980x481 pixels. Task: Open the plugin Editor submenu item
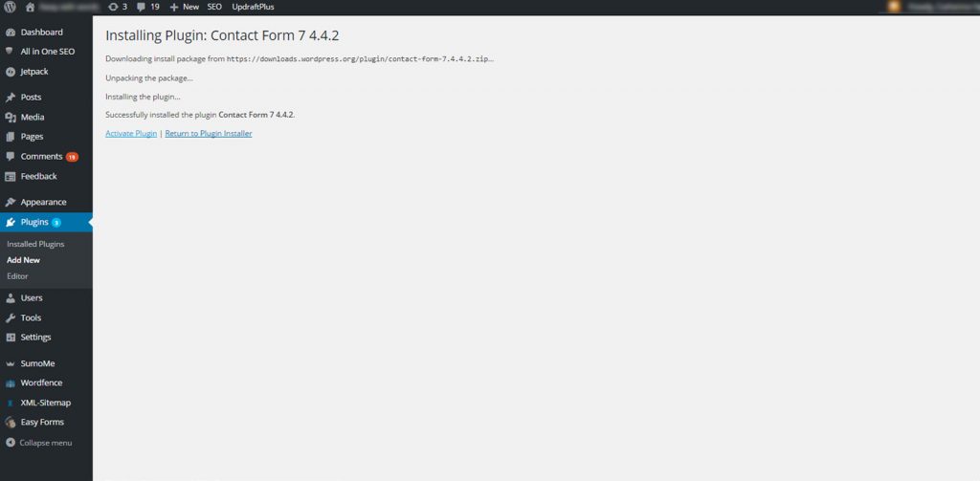[x=17, y=276]
